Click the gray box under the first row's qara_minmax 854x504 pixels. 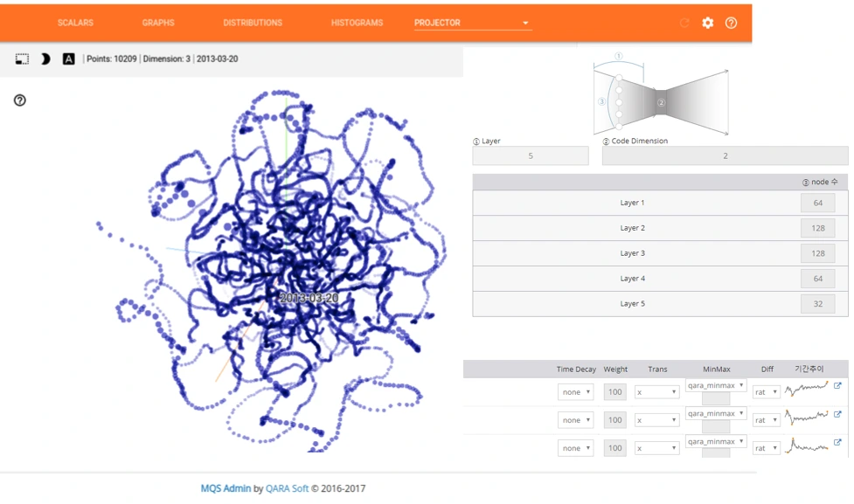tap(716, 398)
